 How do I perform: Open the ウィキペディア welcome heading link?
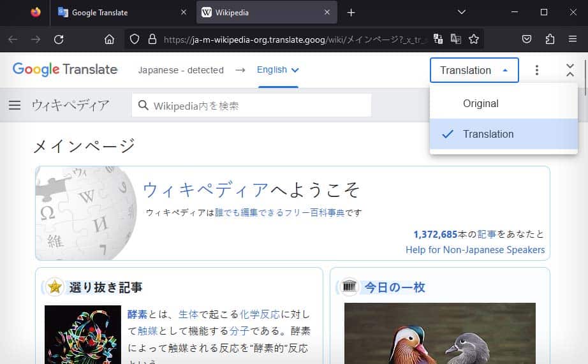206,190
